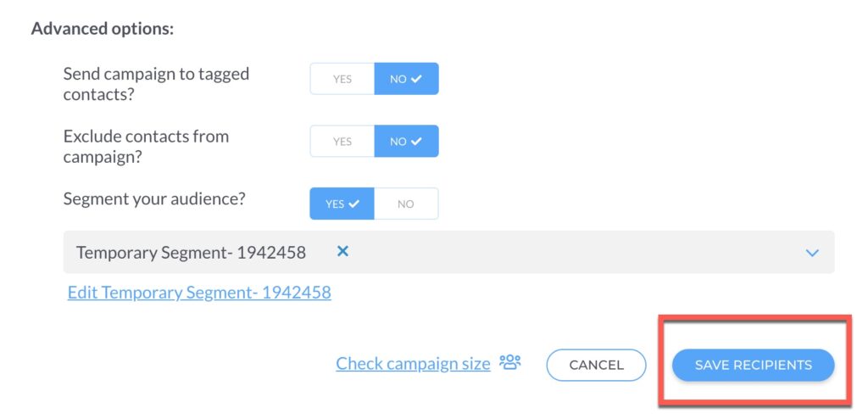Switch Segment your audience to NO
The height and width of the screenshot is (419, 868).
point(406,204)
